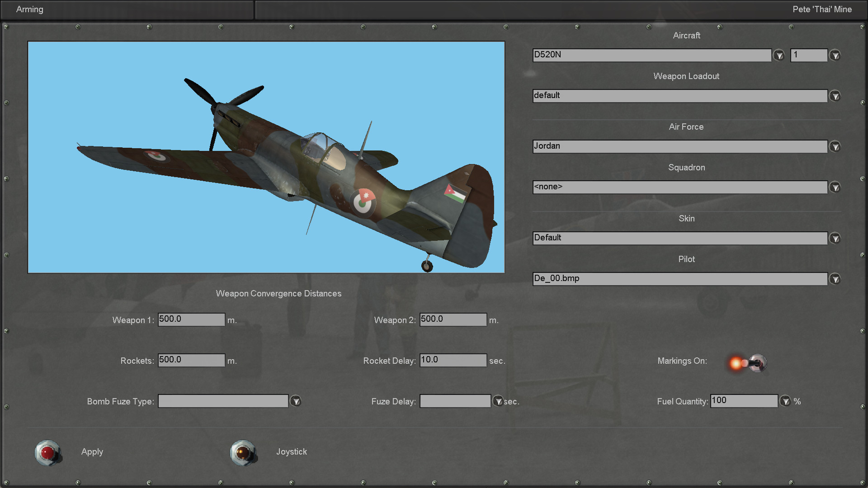Expand the Fuel Quantity dropdown
868x488 pixels.
click(785, 401)
